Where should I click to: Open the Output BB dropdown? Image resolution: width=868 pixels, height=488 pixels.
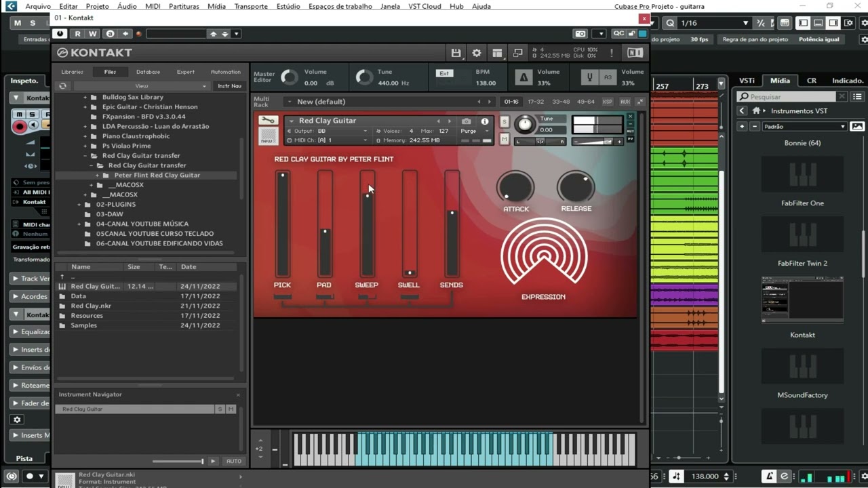tap(328, 131)
